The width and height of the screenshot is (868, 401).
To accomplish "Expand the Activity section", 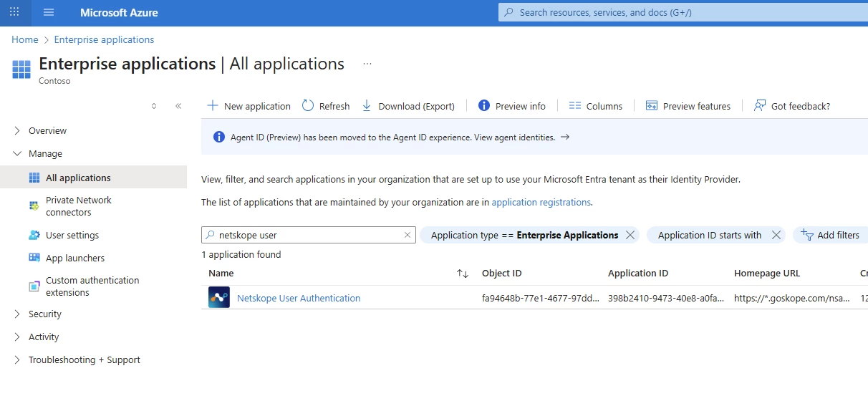I will 18,337.
